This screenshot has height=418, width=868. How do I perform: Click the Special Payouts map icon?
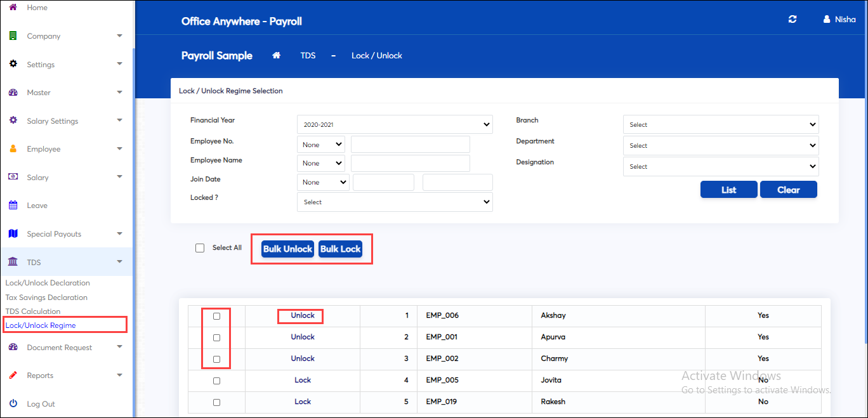[13, 233]
